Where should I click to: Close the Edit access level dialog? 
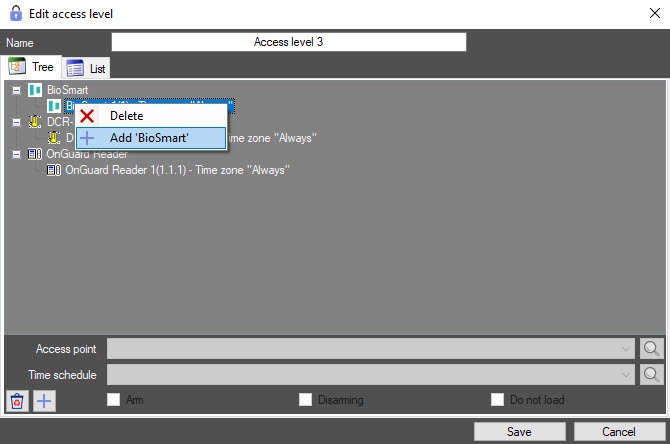(655, 13)
